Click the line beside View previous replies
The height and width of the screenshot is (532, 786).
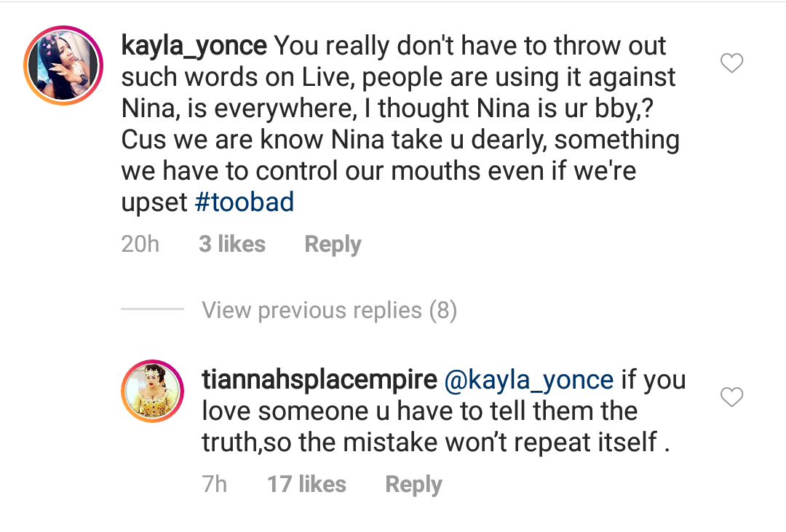point(152,309)
